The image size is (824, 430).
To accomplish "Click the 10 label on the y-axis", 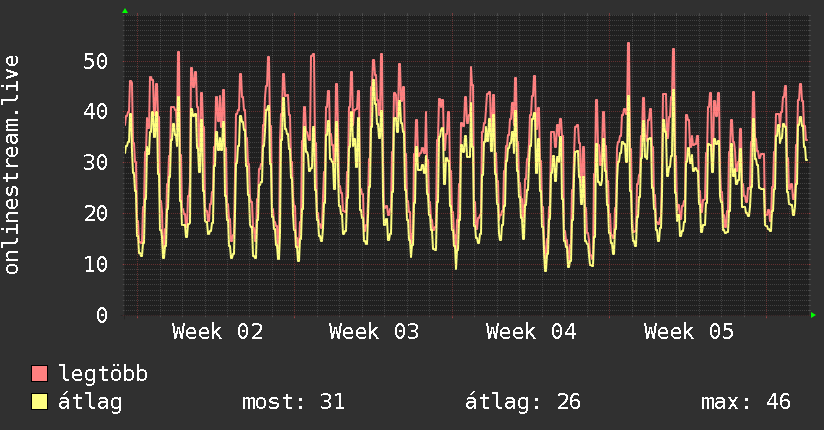I will [95, 264].
